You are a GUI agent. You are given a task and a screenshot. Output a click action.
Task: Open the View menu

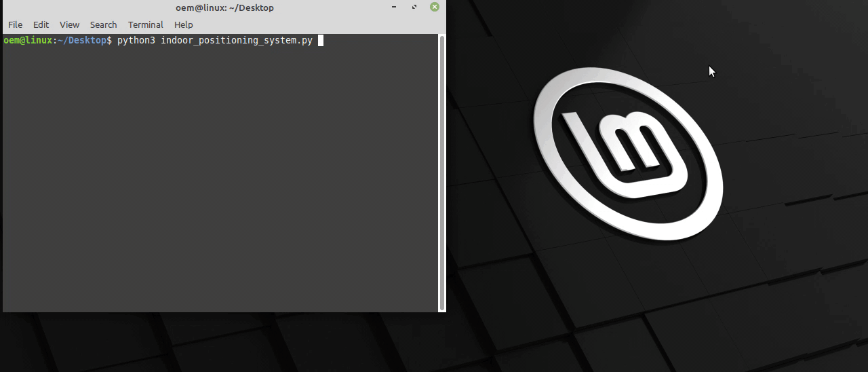(x=69, y=24)
